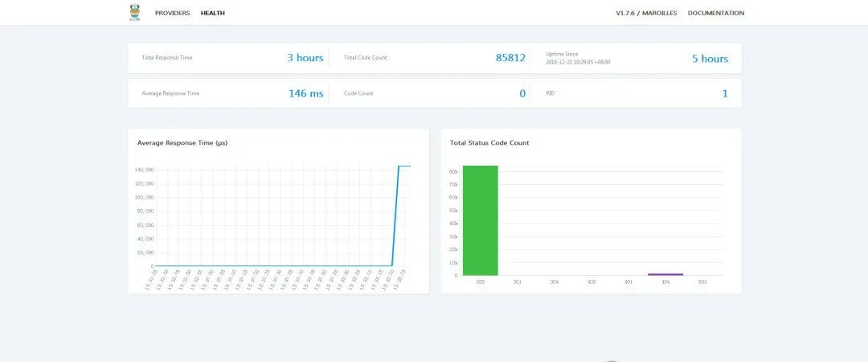Select the Total Response Time label

pos(167,58)
